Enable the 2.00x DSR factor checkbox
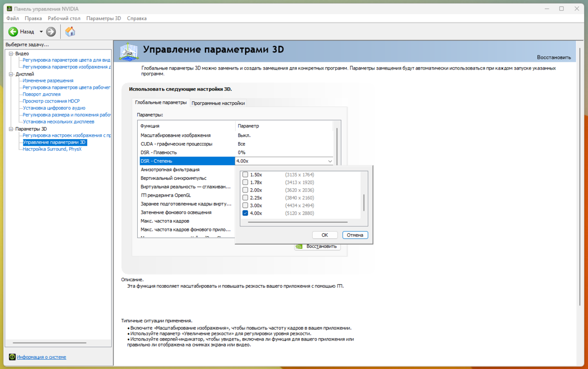 [x=245, y=190]
